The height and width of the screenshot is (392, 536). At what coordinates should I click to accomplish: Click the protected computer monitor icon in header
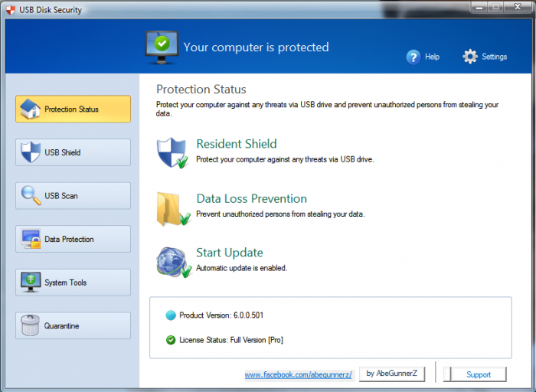click(162, 47)
